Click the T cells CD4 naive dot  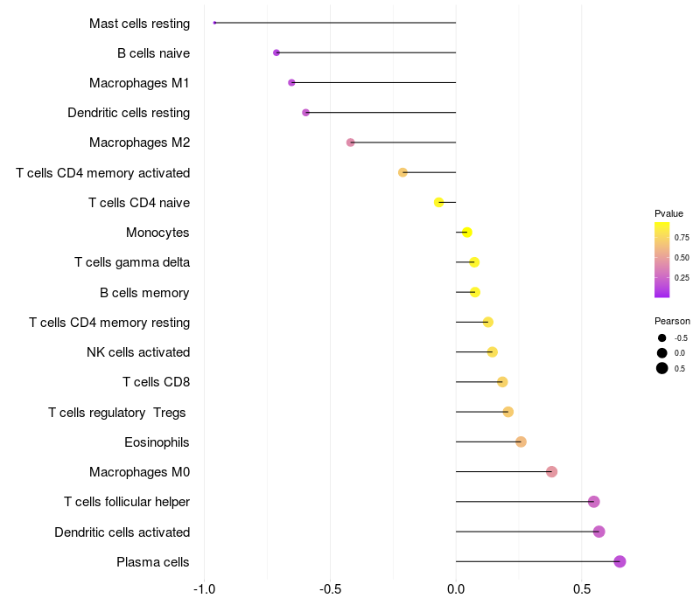[439, 202]
